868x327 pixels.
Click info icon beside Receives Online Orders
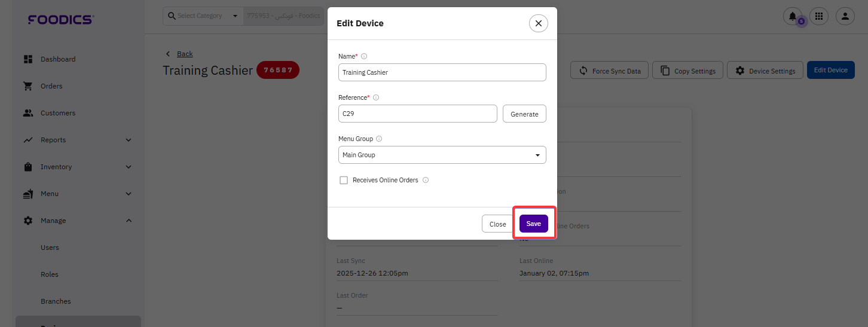426,180
